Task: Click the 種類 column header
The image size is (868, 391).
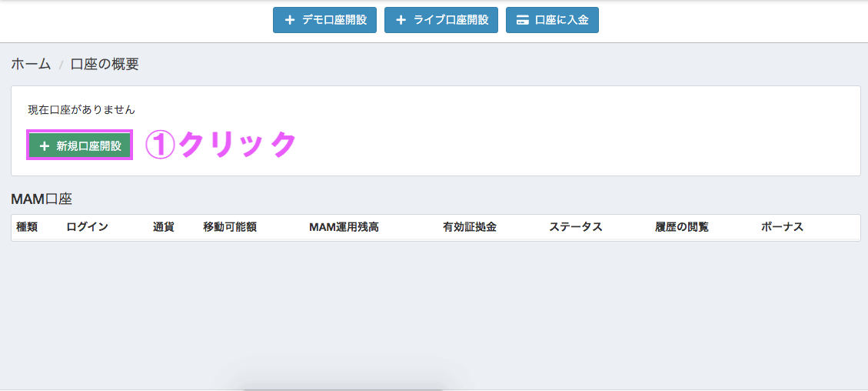Action: tap(27, 227)
